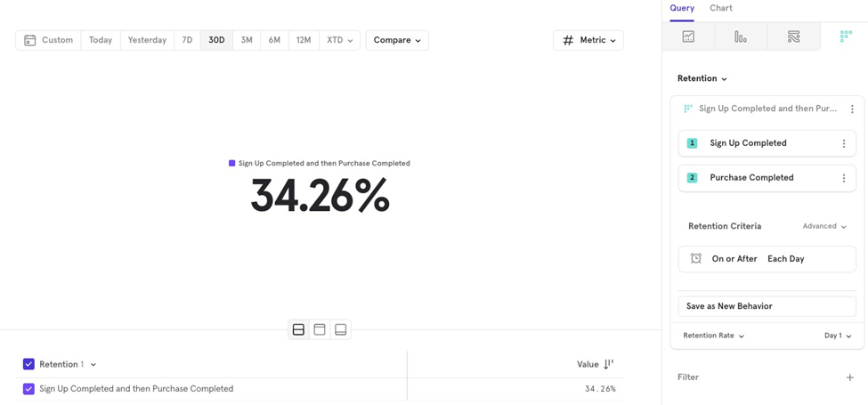Click the purple legend color swatch
Viewport: 868px width, 405px height.
click(x=231, y=163)
